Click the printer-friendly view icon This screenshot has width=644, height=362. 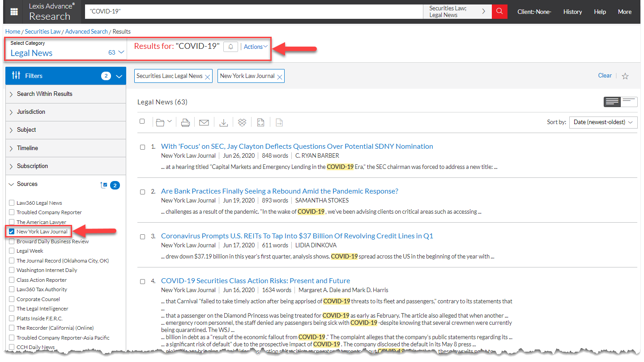pyautogui.click(x=260, y=122)
